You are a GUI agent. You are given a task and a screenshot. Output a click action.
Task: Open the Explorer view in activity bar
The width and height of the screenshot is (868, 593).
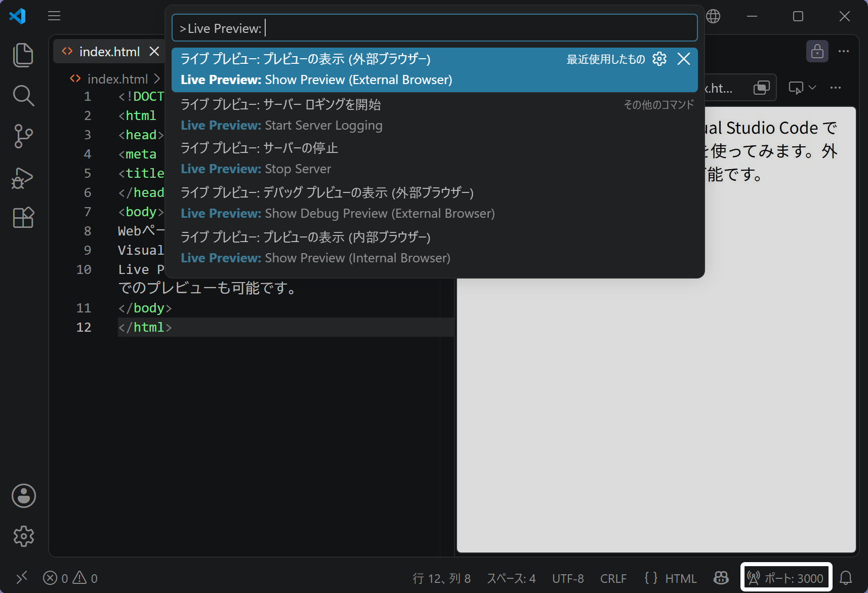23,55
